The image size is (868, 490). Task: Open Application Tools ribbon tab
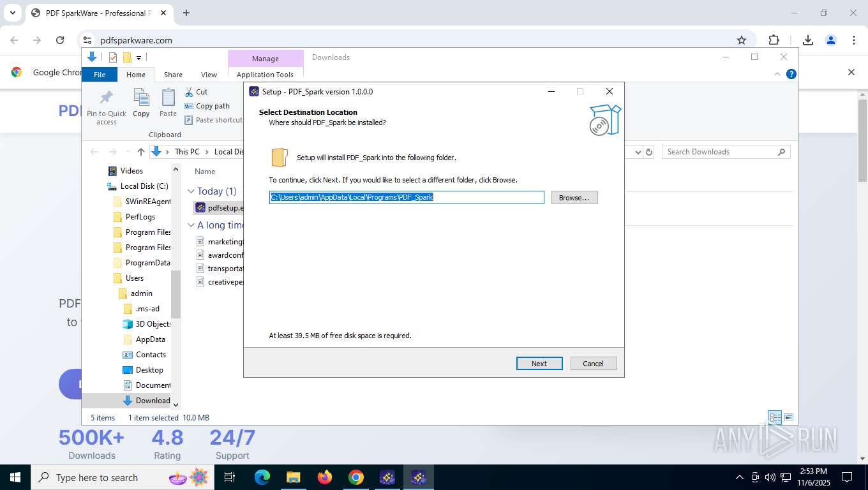(265, 75)
